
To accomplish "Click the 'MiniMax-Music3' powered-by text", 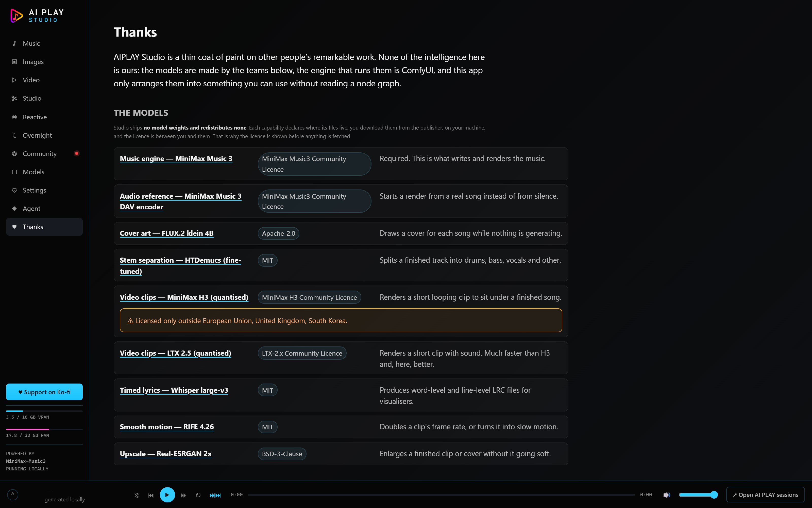I will [x=26, y=461].
